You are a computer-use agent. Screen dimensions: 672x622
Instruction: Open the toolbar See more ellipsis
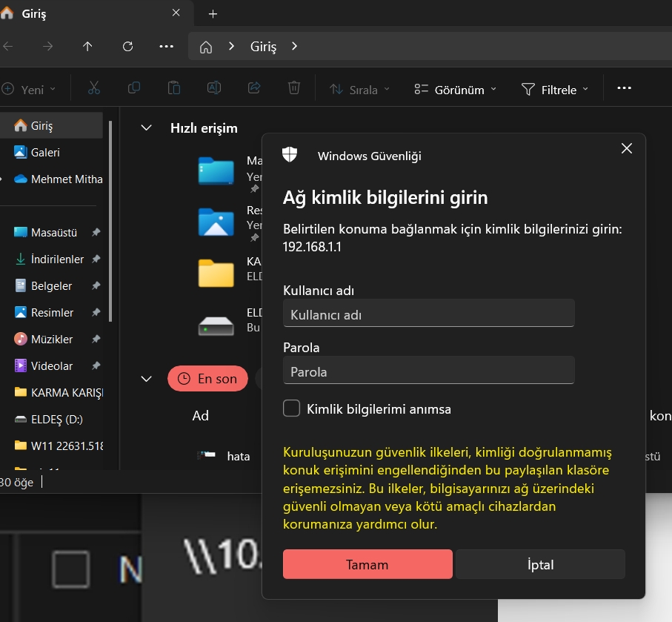pyautogui.click(x=624, y=88)
